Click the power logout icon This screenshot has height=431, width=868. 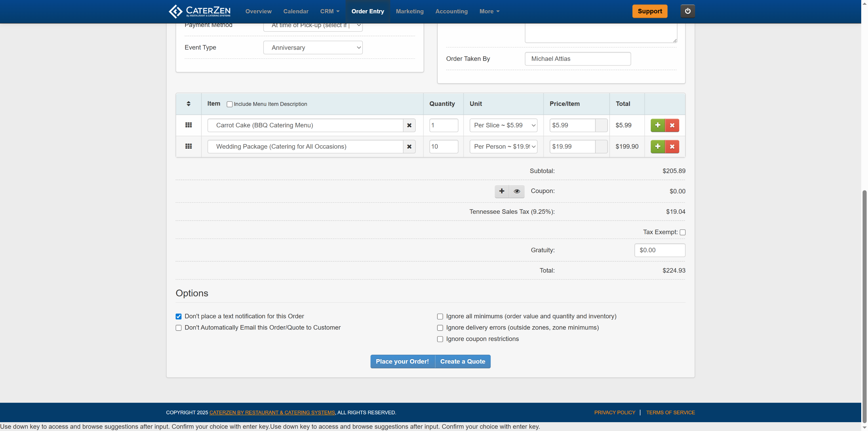[687, 11]
